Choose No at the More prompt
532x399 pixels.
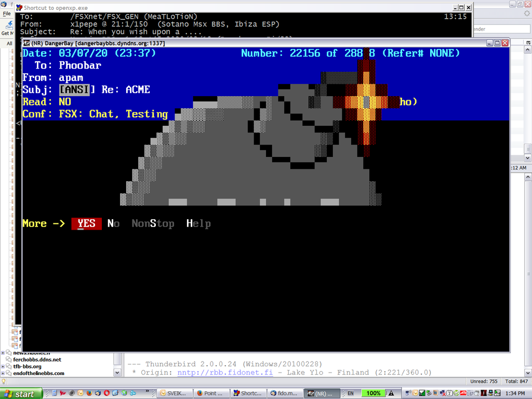point(113,223)
